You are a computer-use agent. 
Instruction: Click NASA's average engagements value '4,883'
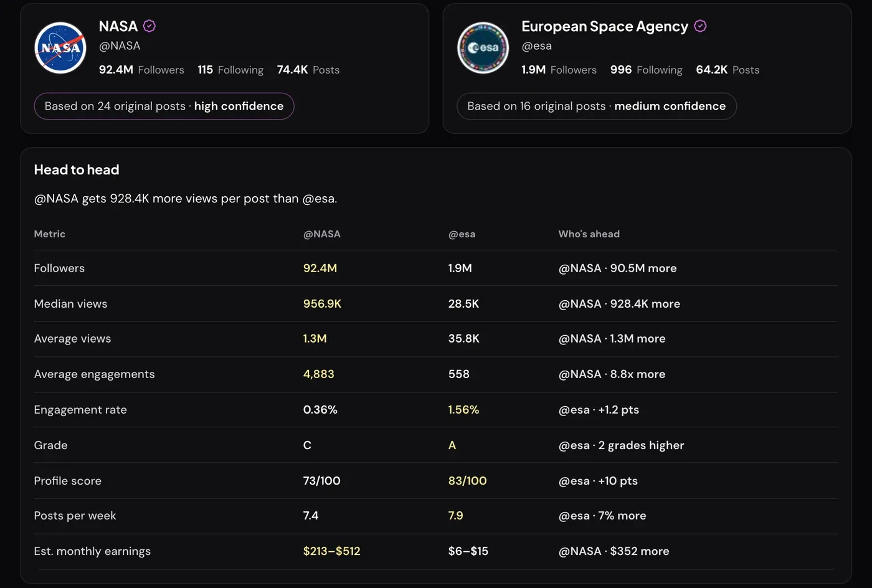tap(319, 374)
